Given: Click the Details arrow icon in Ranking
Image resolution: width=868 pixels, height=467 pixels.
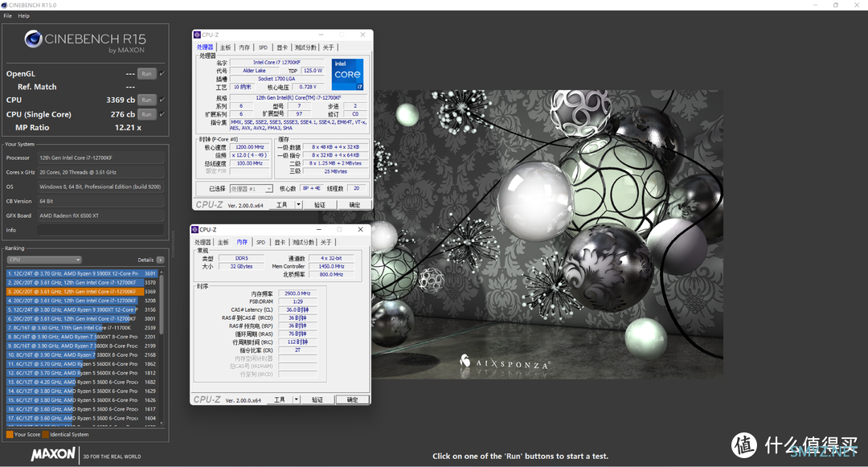Looking at the screenshot, I should [x=160, y=260].
